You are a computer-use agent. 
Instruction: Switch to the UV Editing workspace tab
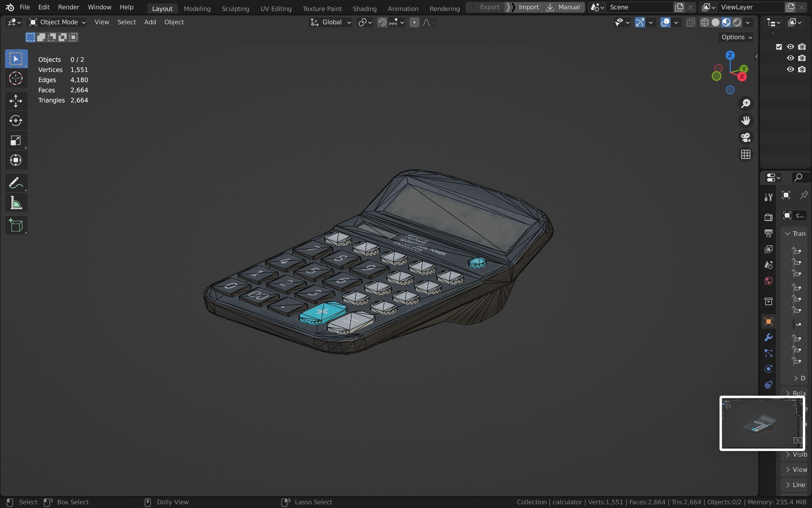coord(276,8)
